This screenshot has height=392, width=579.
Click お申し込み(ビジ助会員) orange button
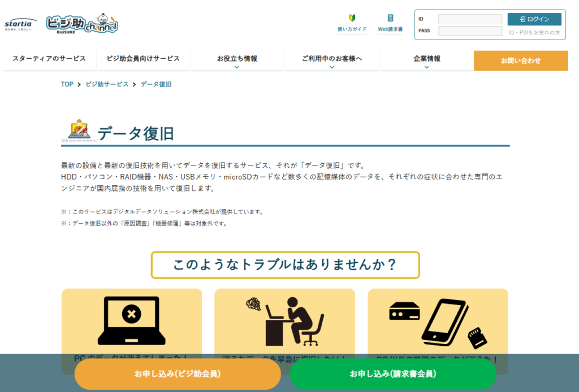pos(178,374)
